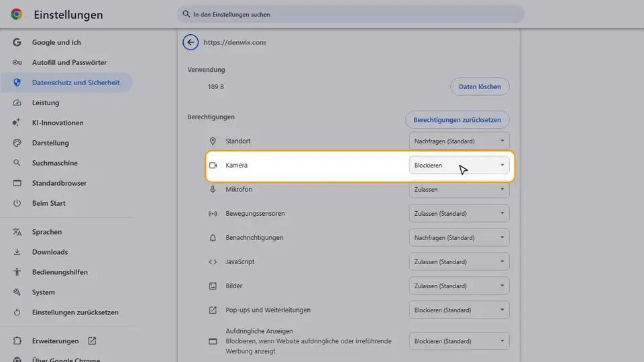The height and width of the screenshot is (362, 644).
Task: Click Berechtigungen zurücksetzen button
Action: tap(457, 120)
